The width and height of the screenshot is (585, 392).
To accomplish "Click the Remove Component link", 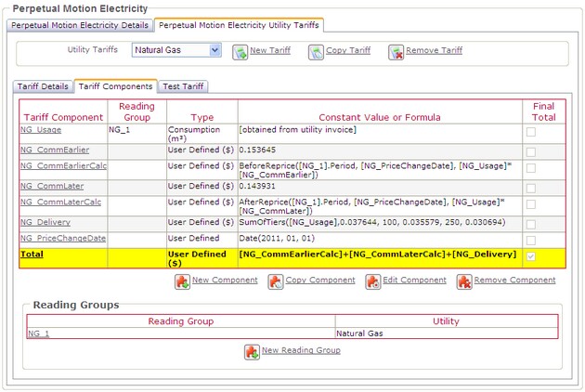I will (x=514, y=280).
